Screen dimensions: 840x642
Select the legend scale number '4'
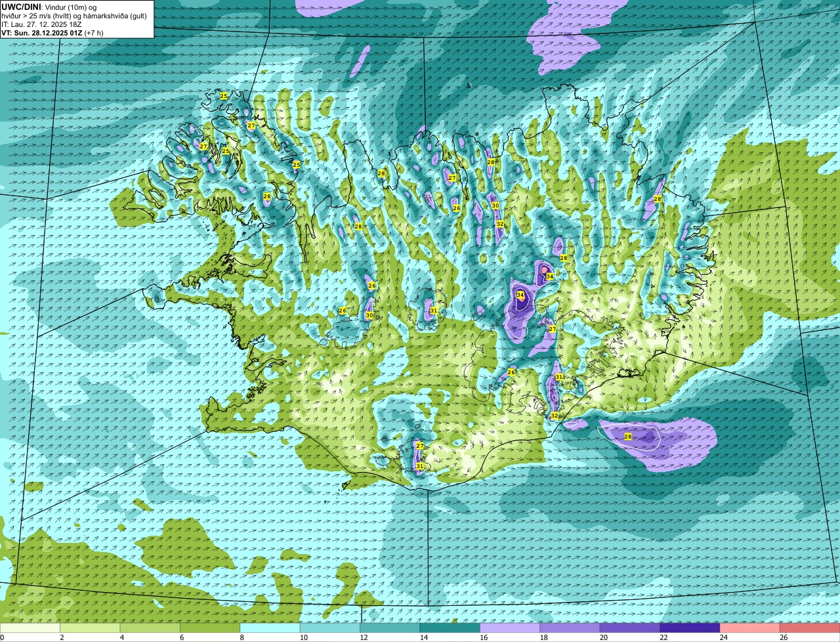point(122,637)
